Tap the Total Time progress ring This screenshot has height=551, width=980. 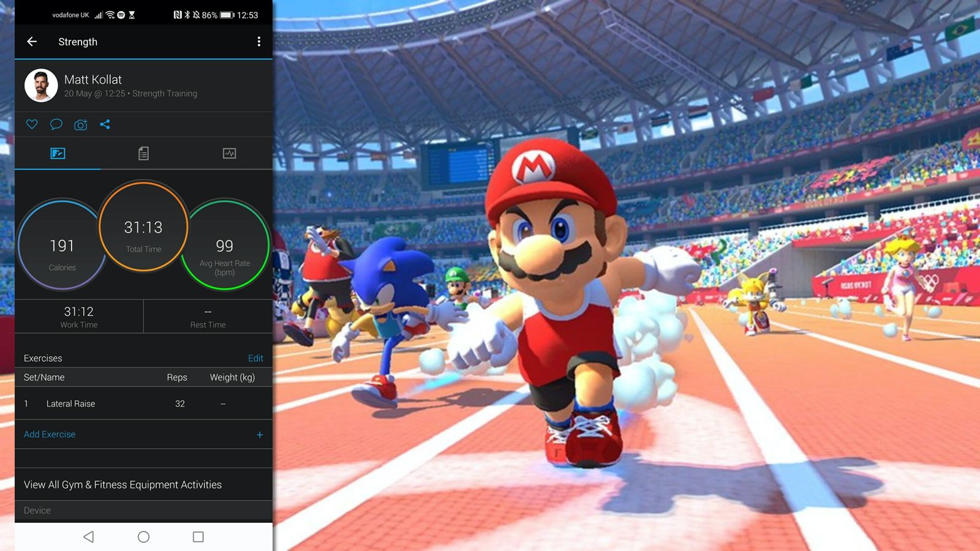[x=143, y=227]
